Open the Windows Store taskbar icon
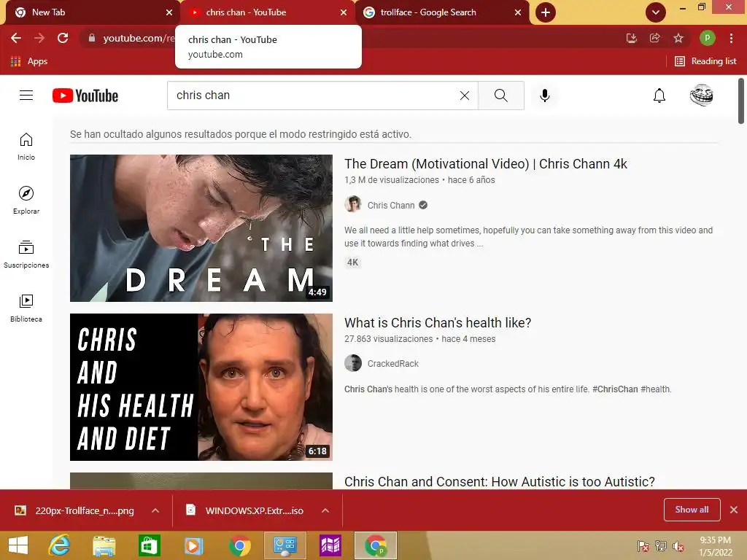The height and width of the screenshot is (560, 747). click(149, 545)
